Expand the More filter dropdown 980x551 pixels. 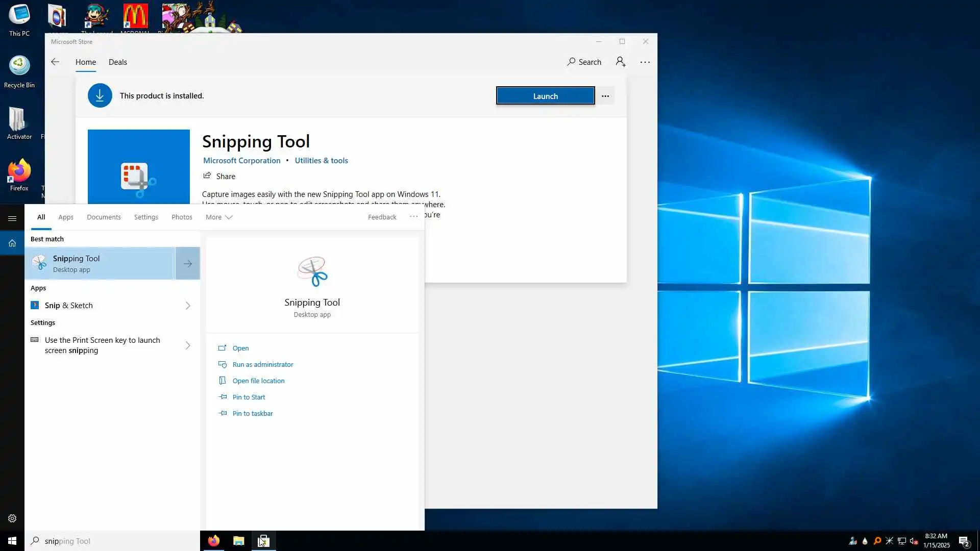(219, 217)
